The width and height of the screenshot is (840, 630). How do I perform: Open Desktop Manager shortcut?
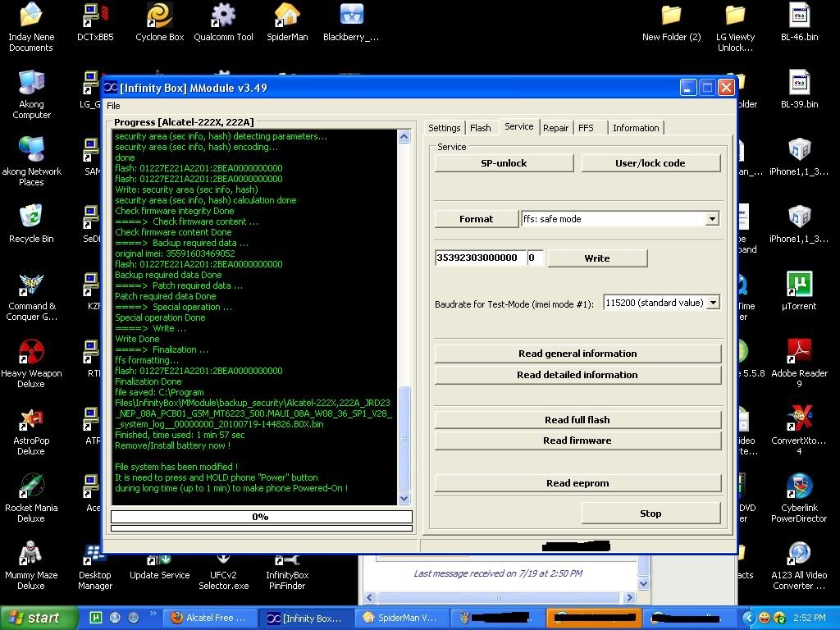(95, 569)
